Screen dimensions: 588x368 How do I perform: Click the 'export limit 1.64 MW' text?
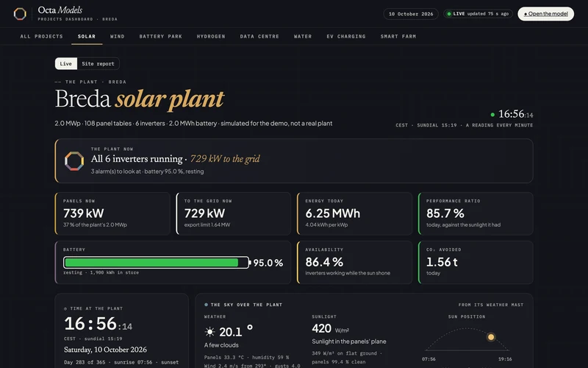[207, 225]
